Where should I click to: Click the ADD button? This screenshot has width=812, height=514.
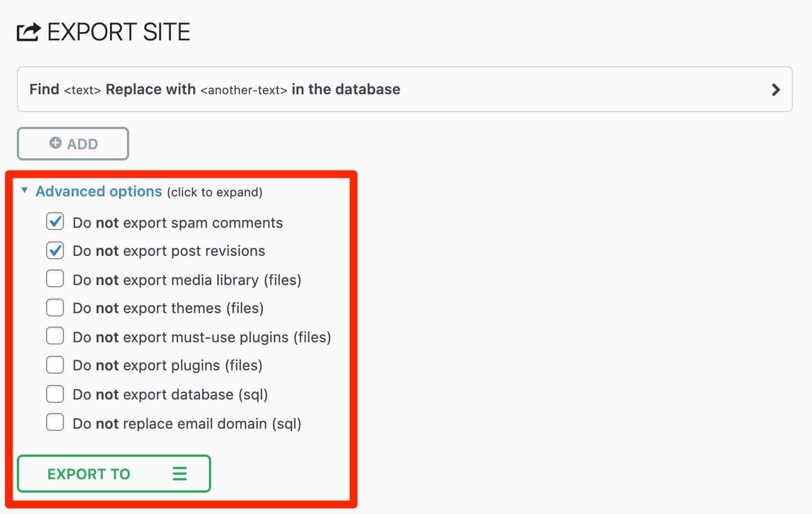point(73,144)
